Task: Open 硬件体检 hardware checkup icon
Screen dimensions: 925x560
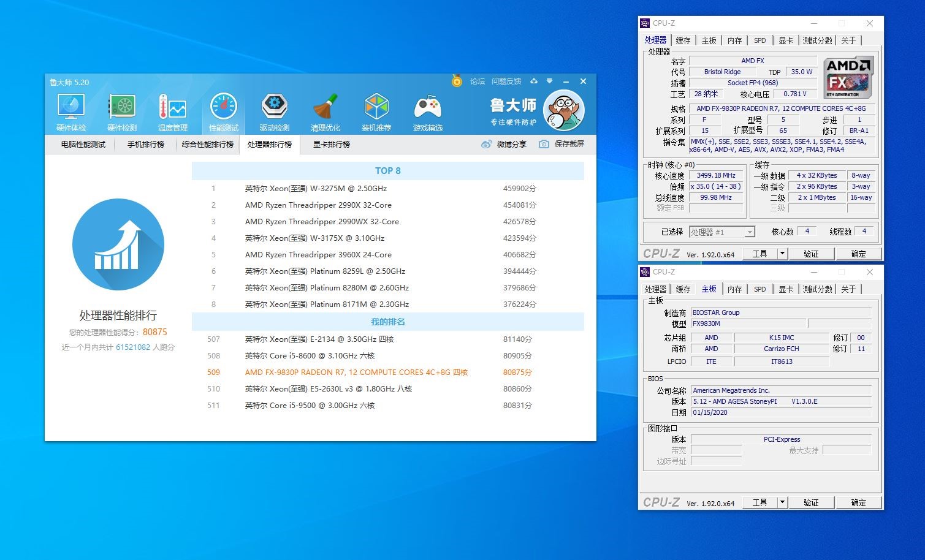Action: pyautogui.click(x=71, y=113)
